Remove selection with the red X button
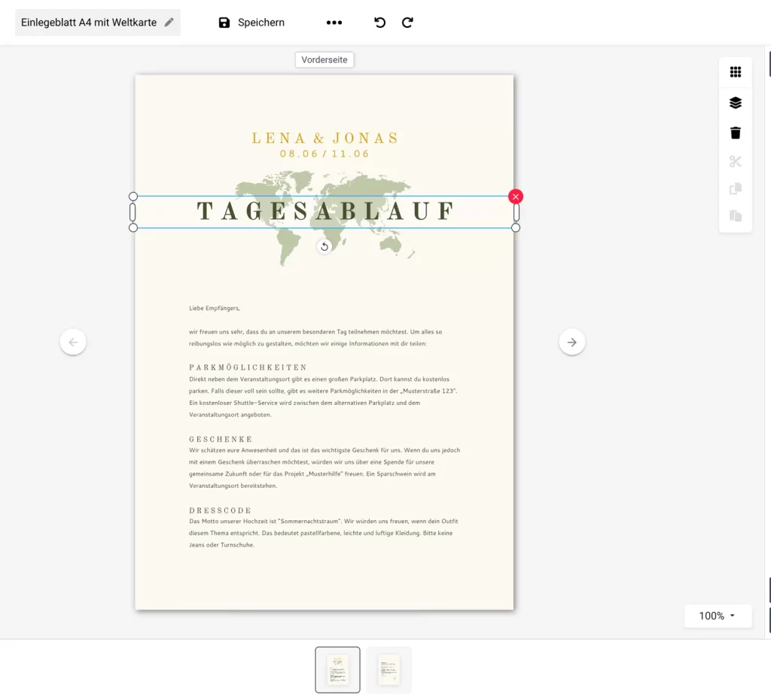 click(x=515, y=196)
